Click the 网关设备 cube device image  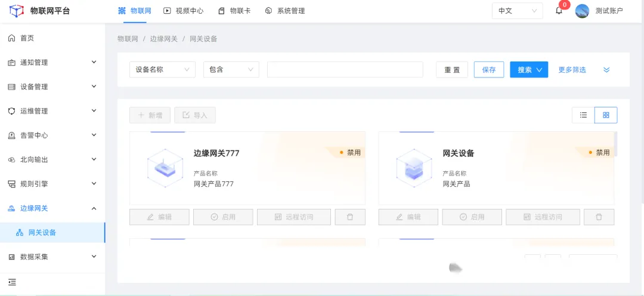click(x=414, y=168)
